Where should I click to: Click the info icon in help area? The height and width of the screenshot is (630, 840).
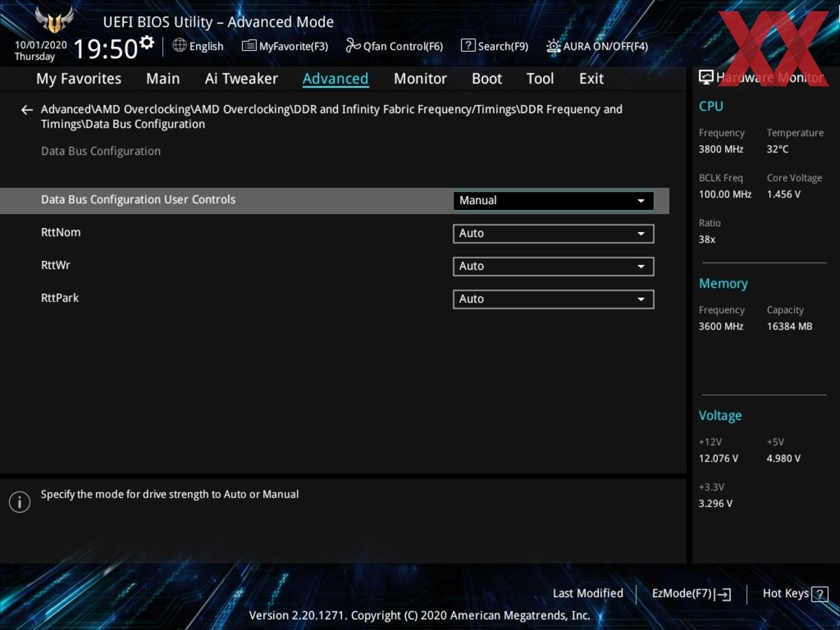point(20,502)
